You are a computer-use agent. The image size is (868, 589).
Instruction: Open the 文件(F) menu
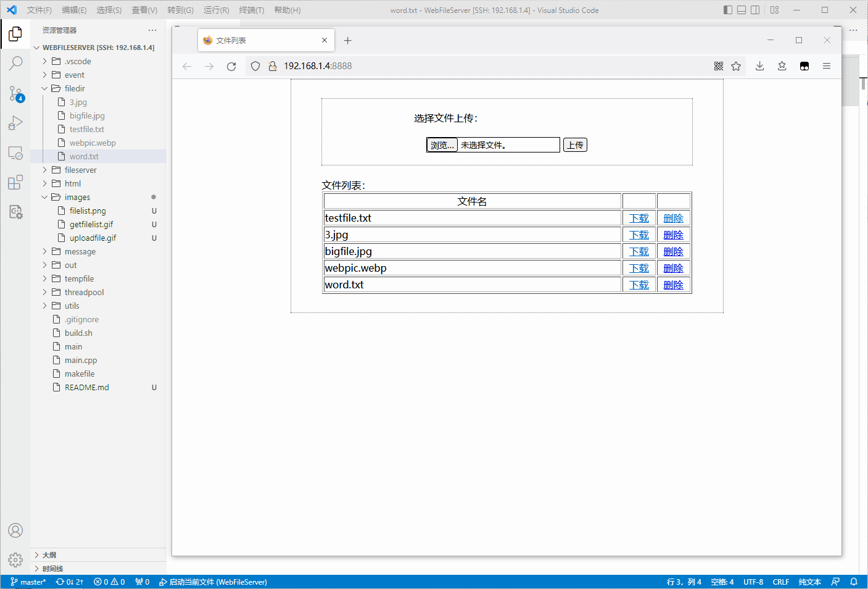39,10
